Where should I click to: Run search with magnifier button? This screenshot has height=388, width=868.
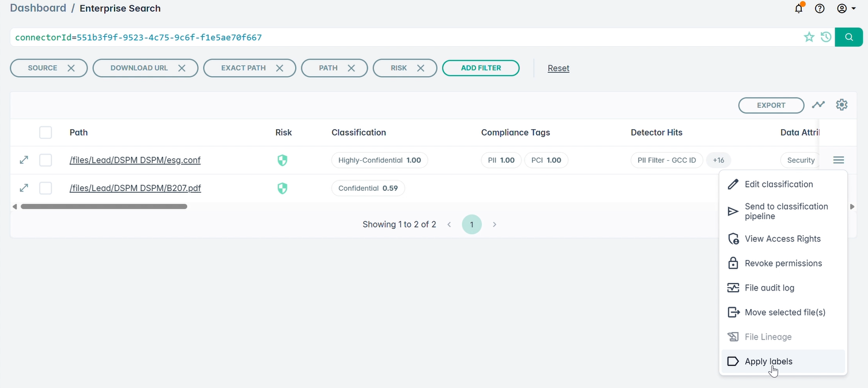[x=848, y=37]
